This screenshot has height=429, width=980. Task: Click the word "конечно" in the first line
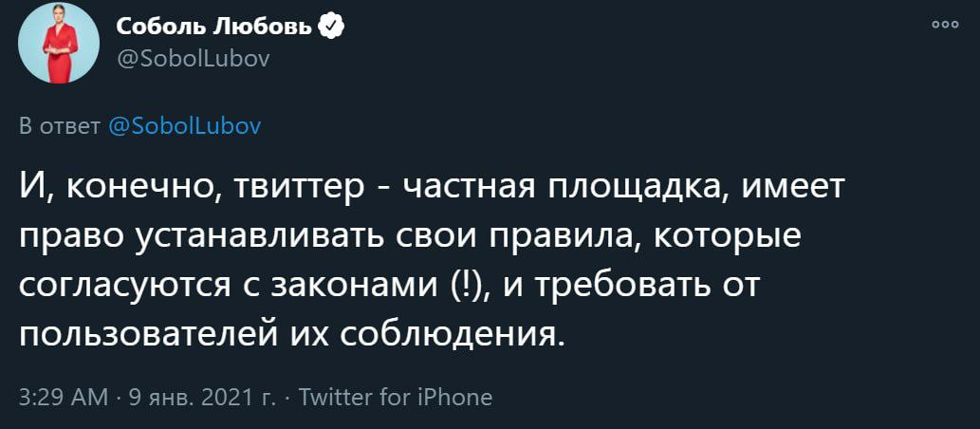(138, 189)
